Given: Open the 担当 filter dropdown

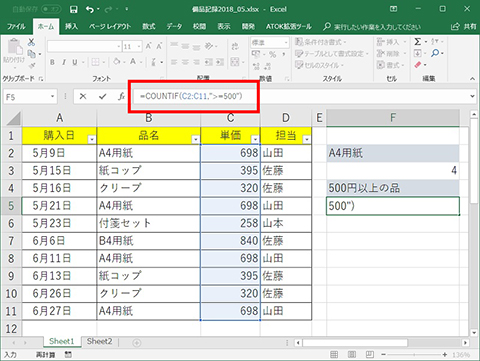Looking at the screenshot, I should coord(307,139).
